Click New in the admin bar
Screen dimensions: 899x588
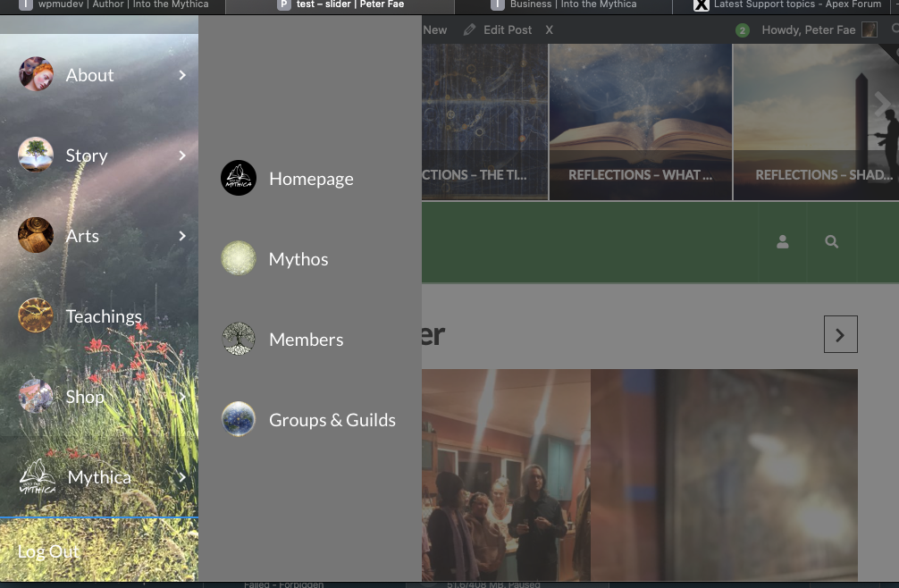pos(434,29)
